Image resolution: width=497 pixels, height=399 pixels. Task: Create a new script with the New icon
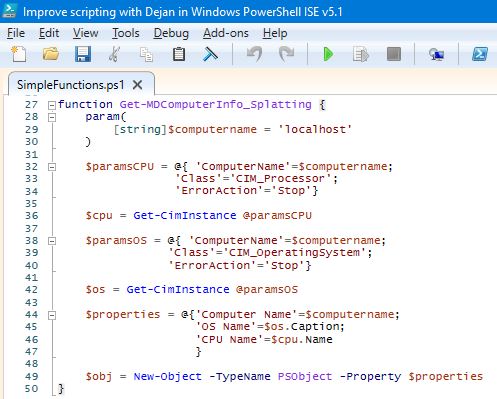coord(18,54)
